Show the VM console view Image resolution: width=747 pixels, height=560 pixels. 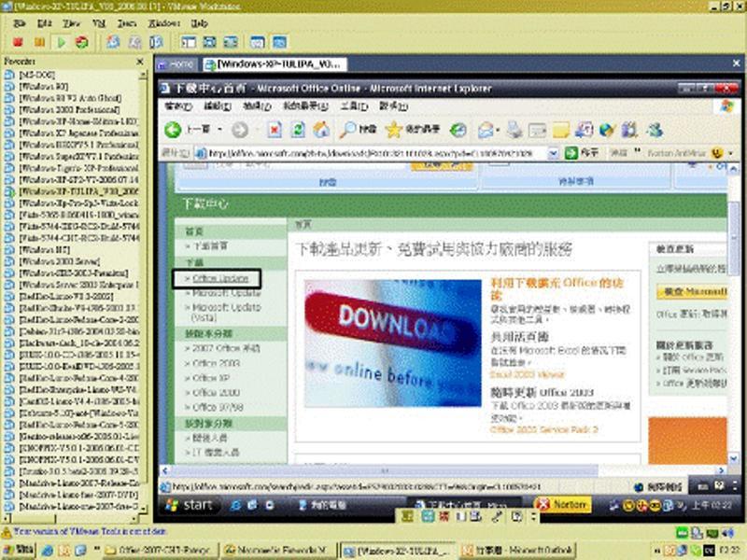tap(279, 42)
